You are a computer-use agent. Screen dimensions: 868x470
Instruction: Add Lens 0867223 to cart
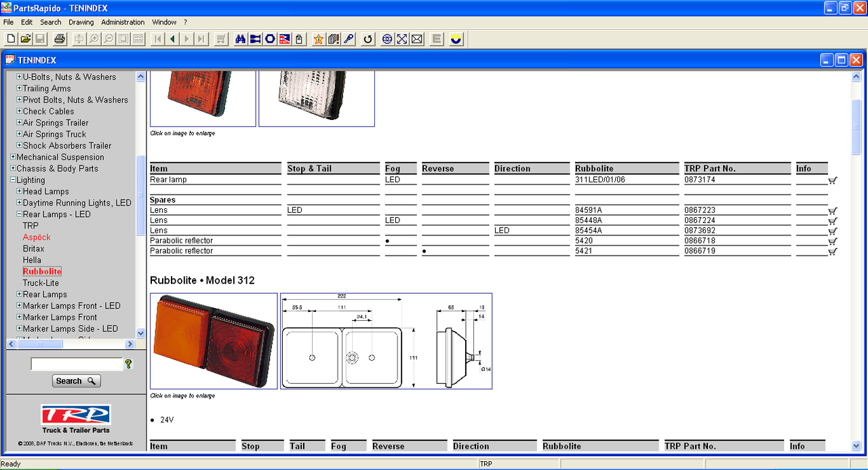(832, 211)
